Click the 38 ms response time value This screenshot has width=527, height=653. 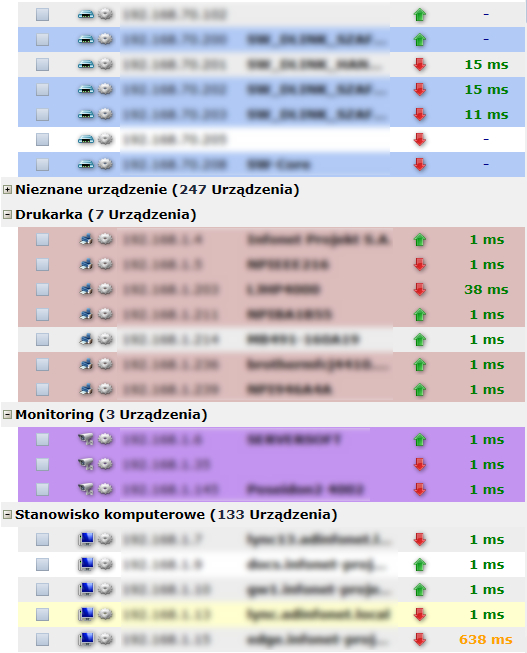click(486, 289)
